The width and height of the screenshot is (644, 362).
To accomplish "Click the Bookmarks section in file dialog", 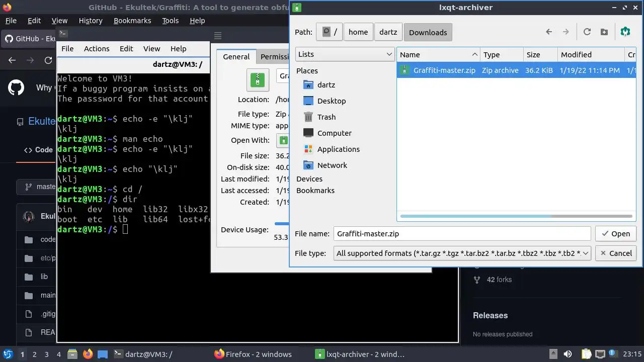I will click(315, 191).
